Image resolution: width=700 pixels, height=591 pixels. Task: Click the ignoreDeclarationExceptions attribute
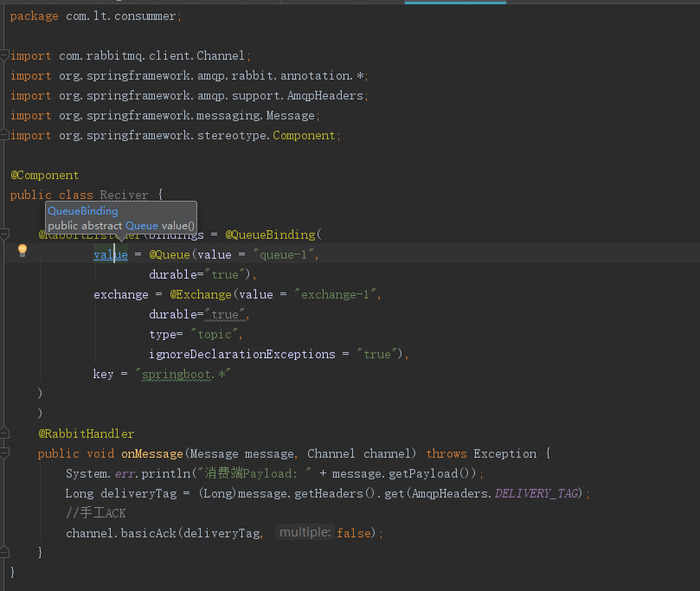(241, 354)
